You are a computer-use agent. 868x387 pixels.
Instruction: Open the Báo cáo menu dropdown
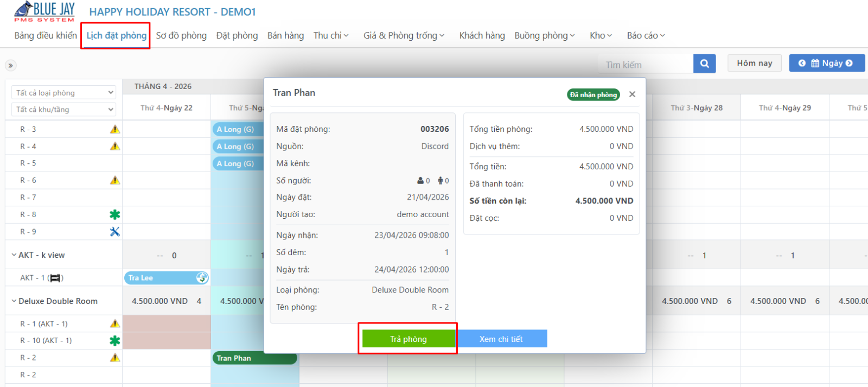pos(646,35)
